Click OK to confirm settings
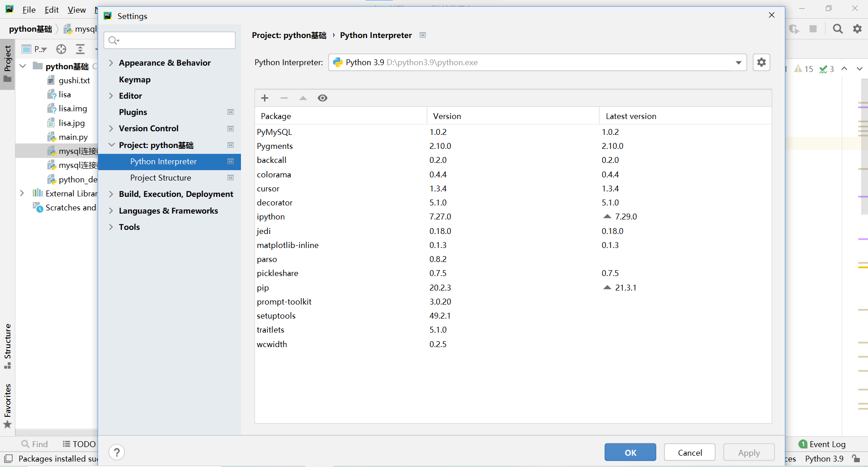868x467 pixels. click(630, 453)
